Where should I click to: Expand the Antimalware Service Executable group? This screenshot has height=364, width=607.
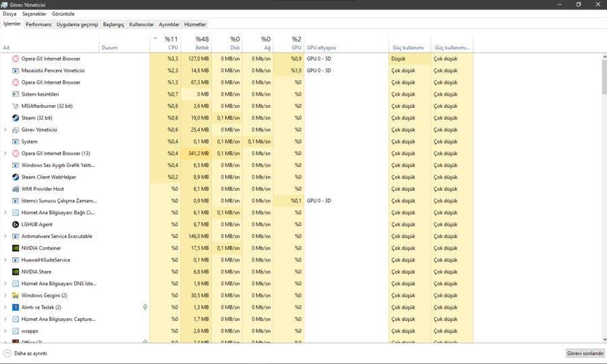coord(5,237)
